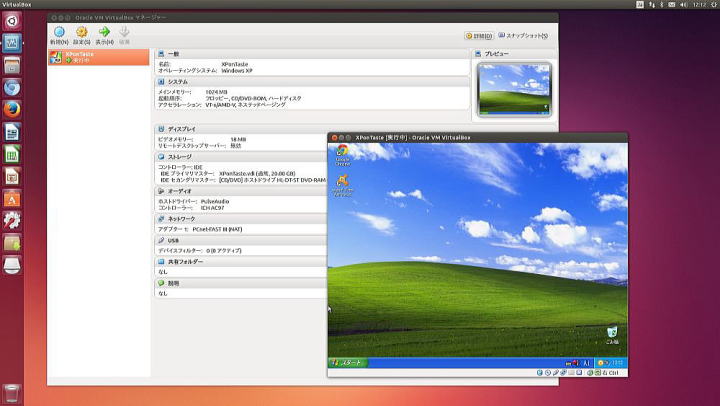Open System Settings from the launcher
Viewport: 720px width, 406px height.
12,221
